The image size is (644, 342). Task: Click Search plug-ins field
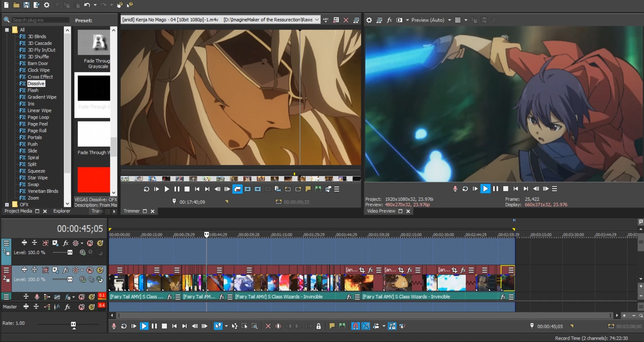pos(40,20)
